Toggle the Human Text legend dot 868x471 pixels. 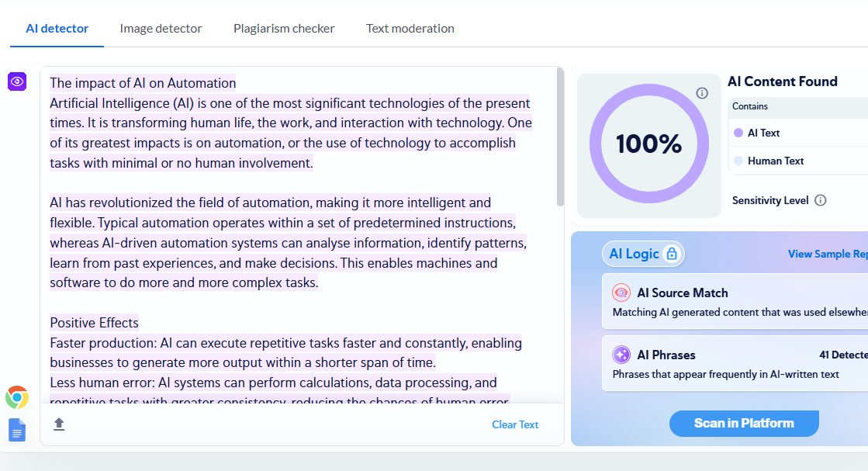point(738,161)
